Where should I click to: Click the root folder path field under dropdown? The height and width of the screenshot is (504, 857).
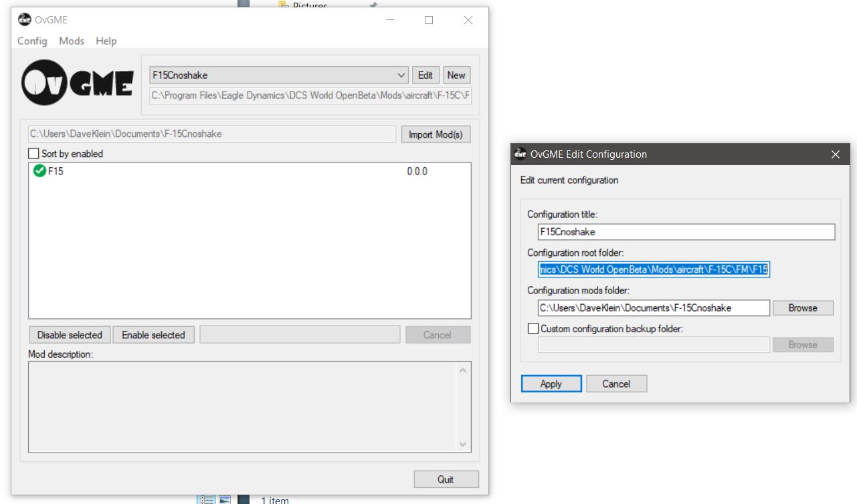310,96
